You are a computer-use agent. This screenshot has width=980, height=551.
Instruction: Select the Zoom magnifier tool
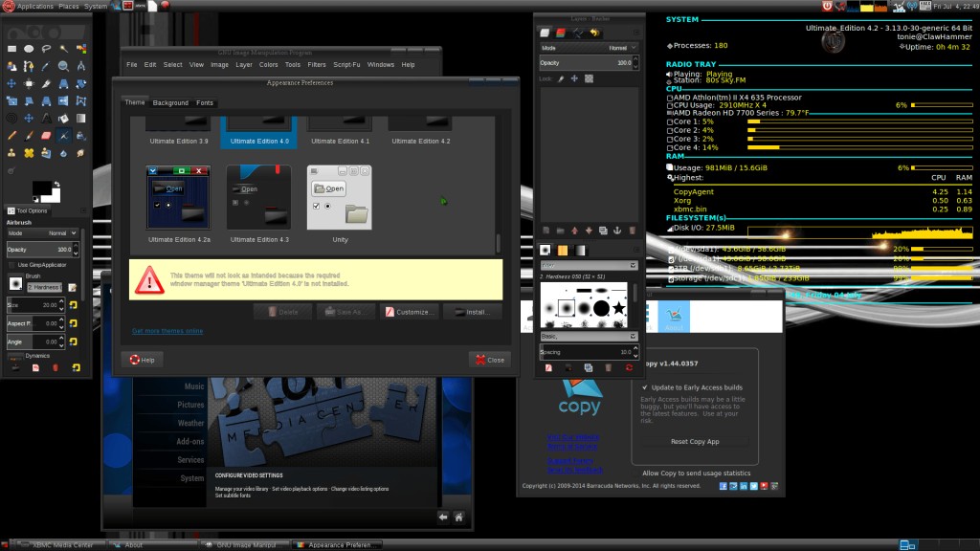tap(64, 66)
